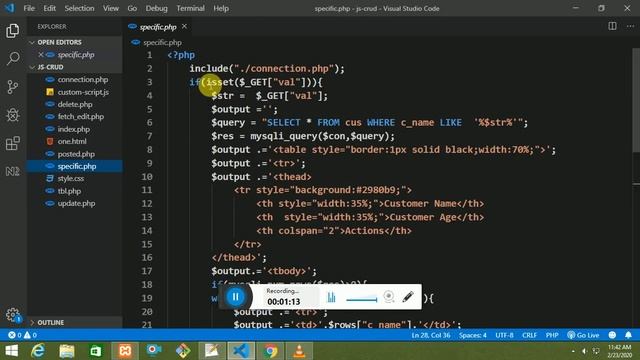Open the feedback smiley icon
The height and width of the screenshot is (360, 640).
pyautogui.click(x=612, y=335)
